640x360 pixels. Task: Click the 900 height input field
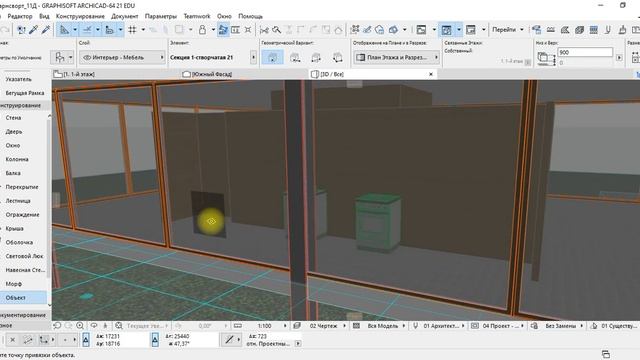[585, 52]
